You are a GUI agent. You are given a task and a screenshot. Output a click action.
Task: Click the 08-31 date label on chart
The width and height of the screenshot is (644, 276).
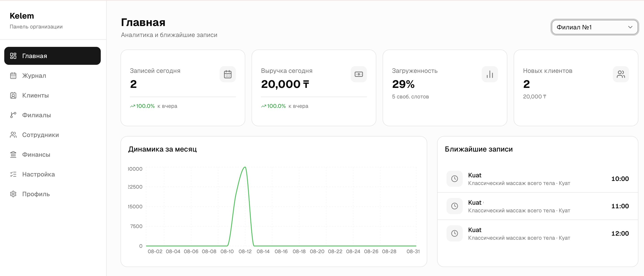413,251
